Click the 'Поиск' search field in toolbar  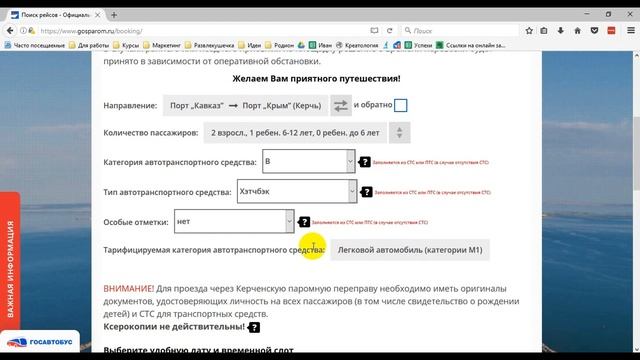tap(460, 31)
